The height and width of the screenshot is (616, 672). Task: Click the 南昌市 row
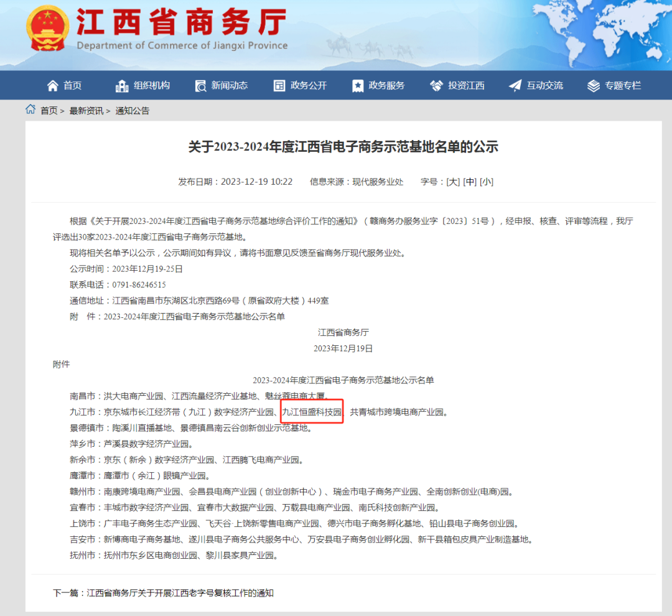coord(200,396)
